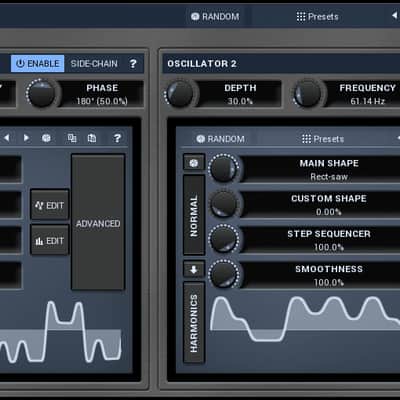Adjust the SMOOTHNESS knob
This screenshot has width=400, height=400.
point(224,274)
